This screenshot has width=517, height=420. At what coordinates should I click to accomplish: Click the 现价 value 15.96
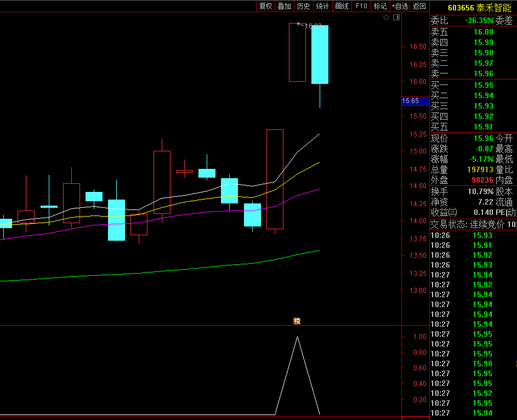point(484,138)
